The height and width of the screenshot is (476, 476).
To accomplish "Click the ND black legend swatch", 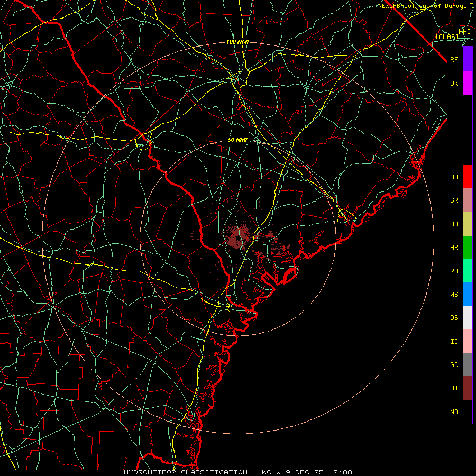I will [x=467, y=411].
